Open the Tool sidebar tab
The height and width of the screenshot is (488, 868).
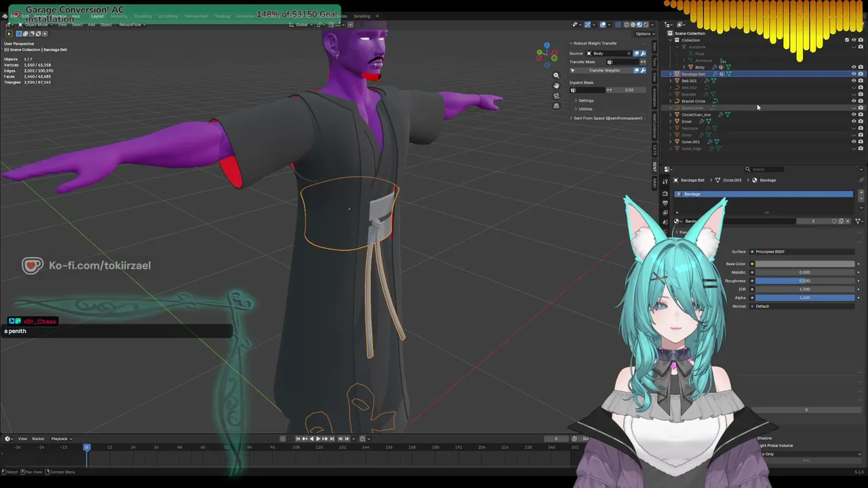pos(654,62)
